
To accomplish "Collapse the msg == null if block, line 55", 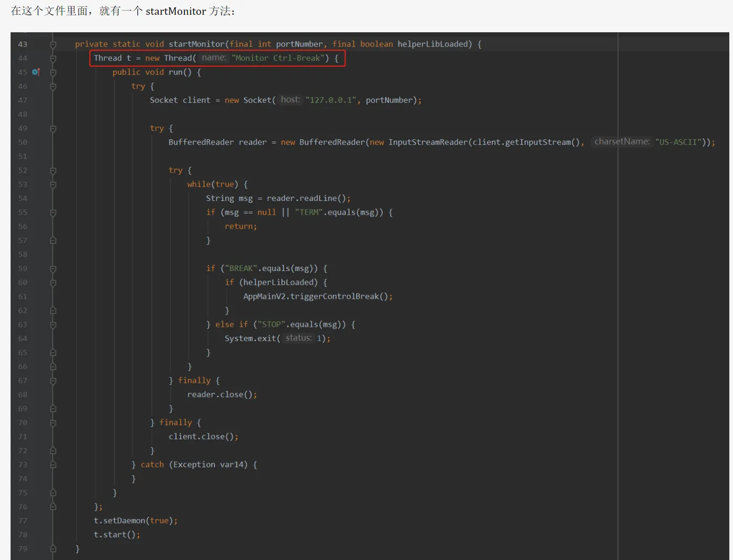I will [53, 213].
